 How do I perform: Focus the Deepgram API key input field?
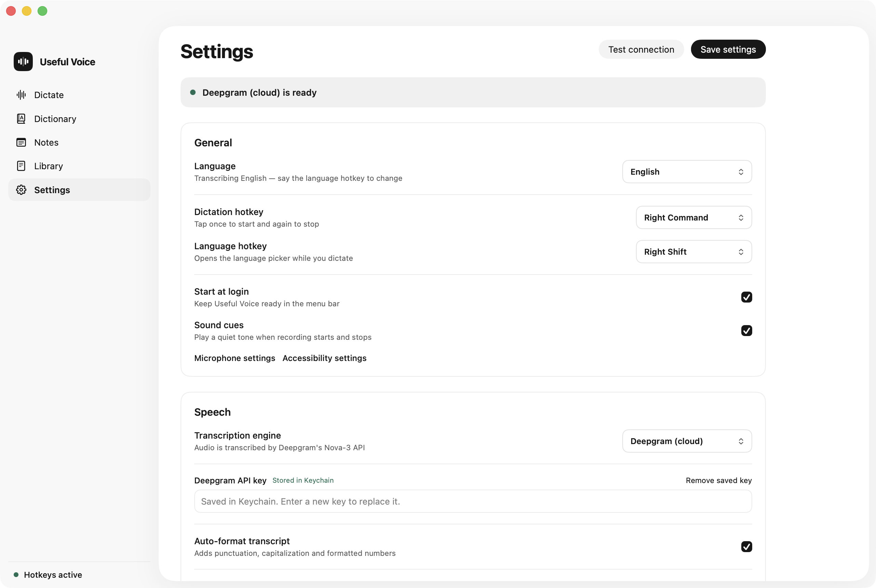pos(473,502)
